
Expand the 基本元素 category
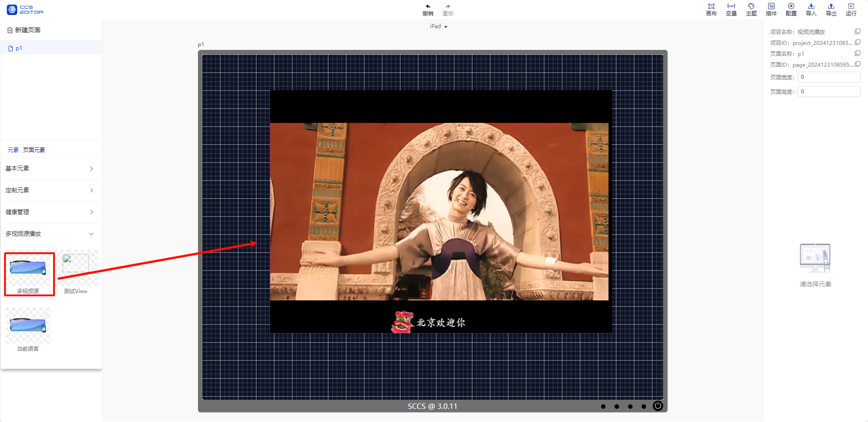[x=49, y=168]
